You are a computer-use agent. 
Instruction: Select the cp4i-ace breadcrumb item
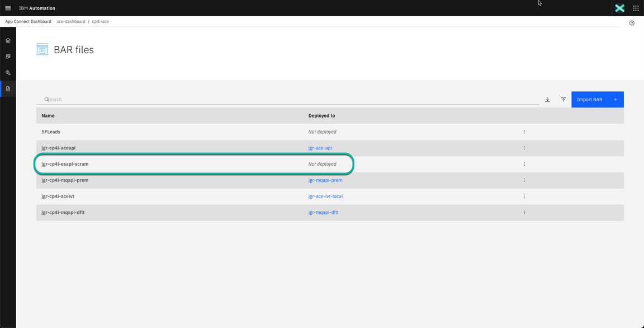coord(101,21)
